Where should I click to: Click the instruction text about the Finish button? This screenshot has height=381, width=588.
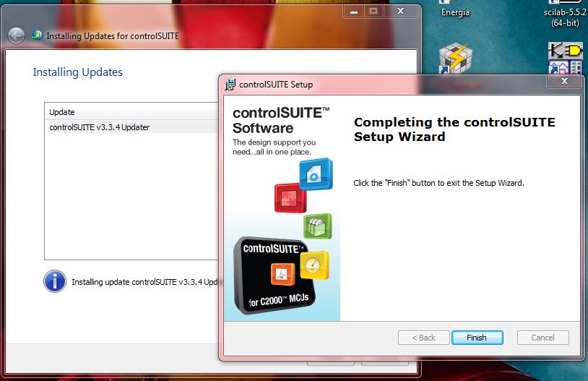point(438,183)
